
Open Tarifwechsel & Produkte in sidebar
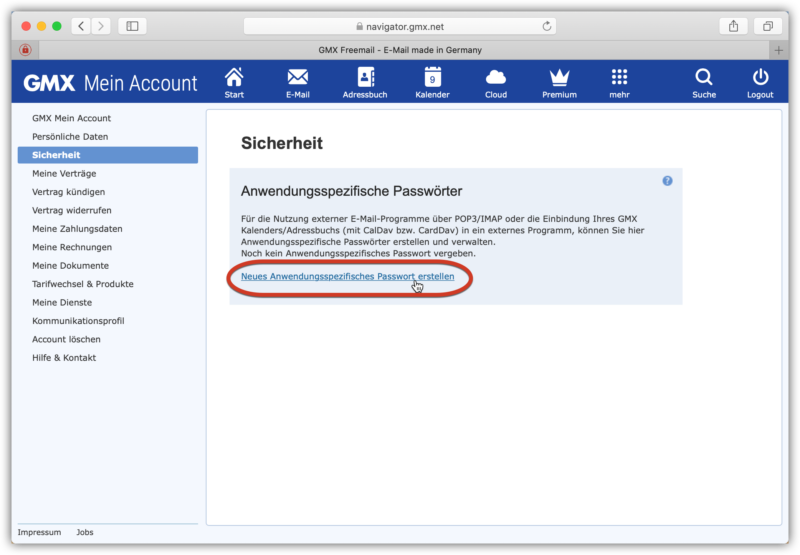pos(83,284)
